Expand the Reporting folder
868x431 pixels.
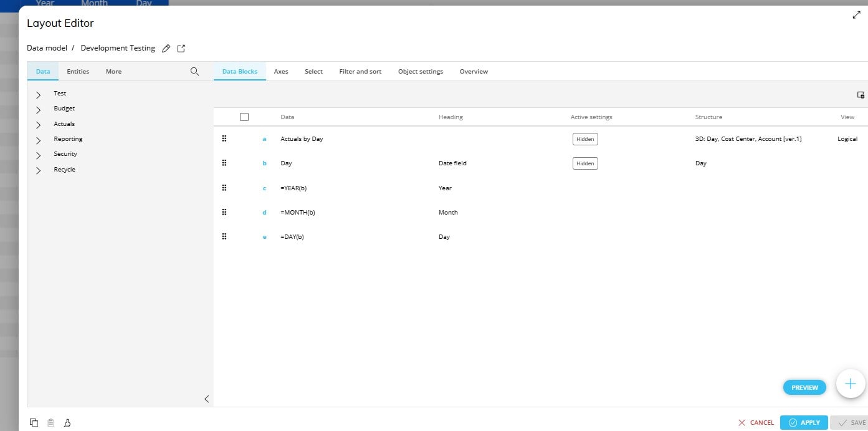[39, 140]
